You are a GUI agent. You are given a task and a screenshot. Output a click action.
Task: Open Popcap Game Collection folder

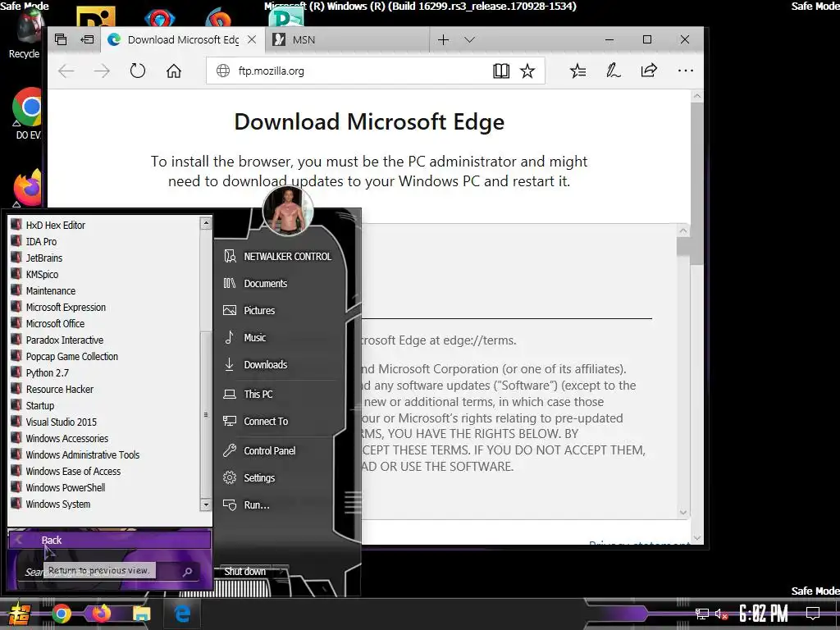point(72,356)
